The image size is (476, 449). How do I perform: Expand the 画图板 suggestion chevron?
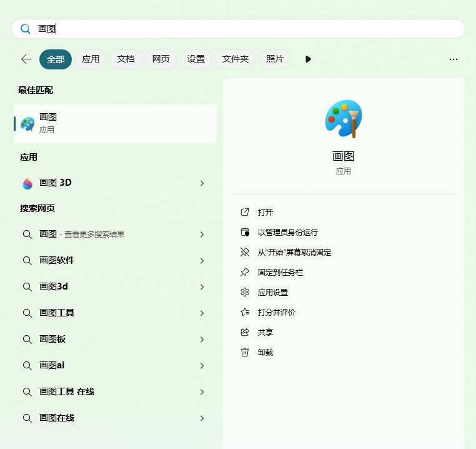pyautogui.click(x=202, y=340)
